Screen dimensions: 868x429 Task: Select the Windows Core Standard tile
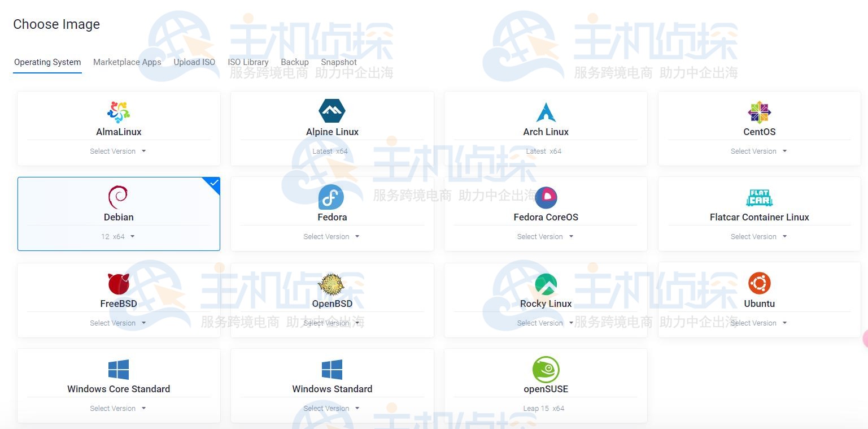coord(119,370)
